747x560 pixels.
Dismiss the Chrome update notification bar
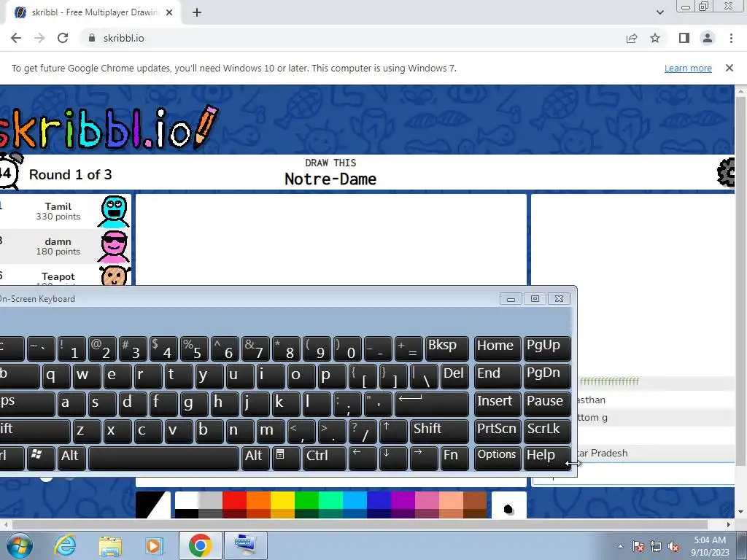pos(729,68)
